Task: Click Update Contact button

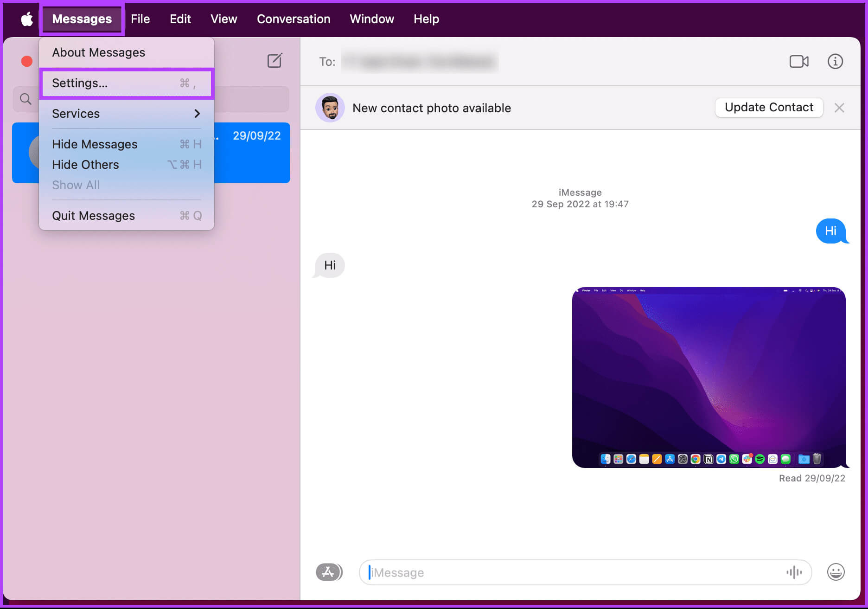Action: click(x=769, y=108)
